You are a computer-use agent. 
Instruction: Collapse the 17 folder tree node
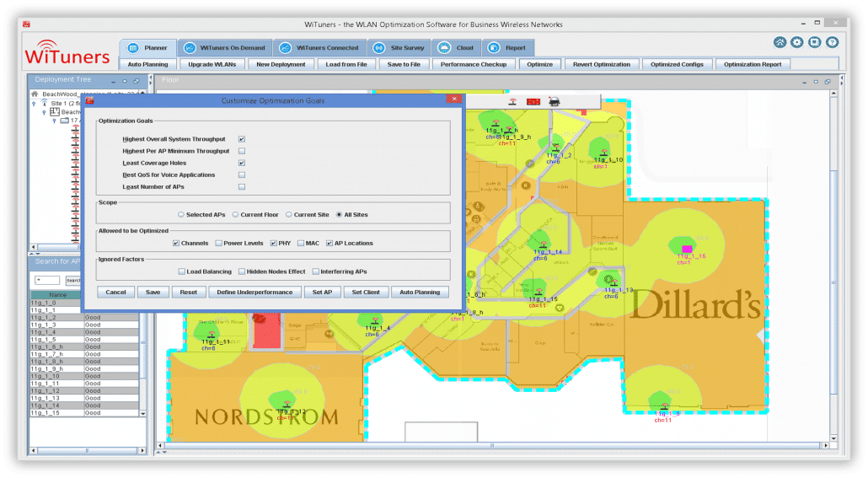pyautogui.click(x=54, y=121)
